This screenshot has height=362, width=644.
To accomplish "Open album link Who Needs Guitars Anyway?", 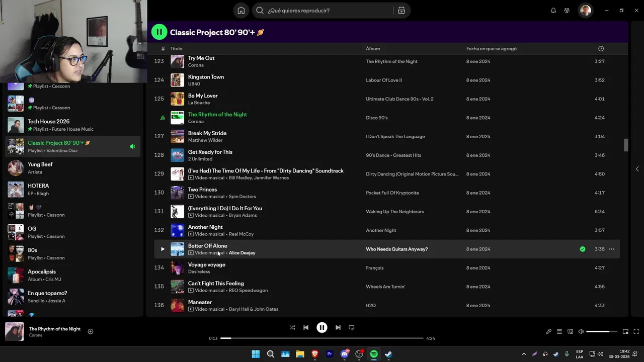I will 397,249.
